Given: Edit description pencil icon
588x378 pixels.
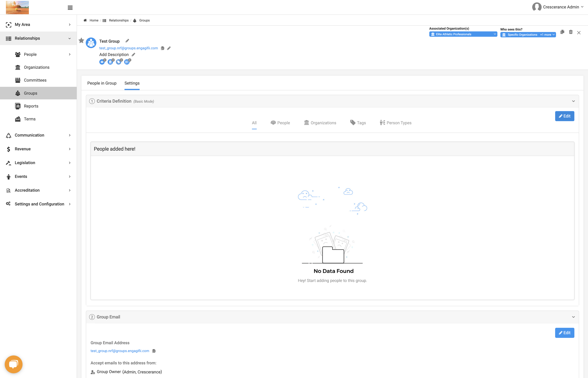Looking at the screenshot, I should coord(133,55).
